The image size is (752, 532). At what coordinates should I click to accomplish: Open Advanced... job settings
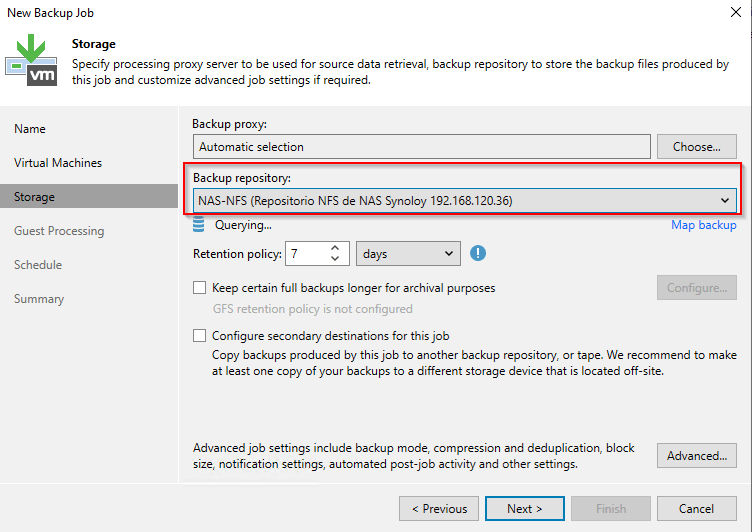coord(697,456)
